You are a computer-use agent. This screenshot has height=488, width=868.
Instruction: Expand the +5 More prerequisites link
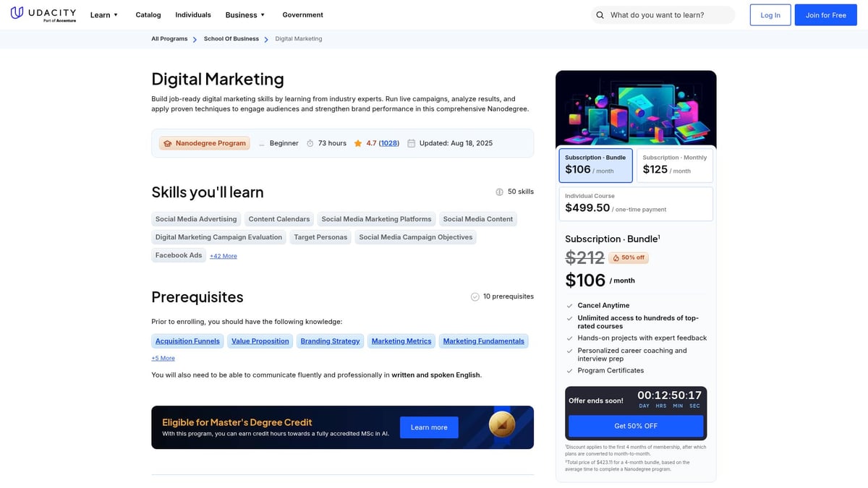163,358
